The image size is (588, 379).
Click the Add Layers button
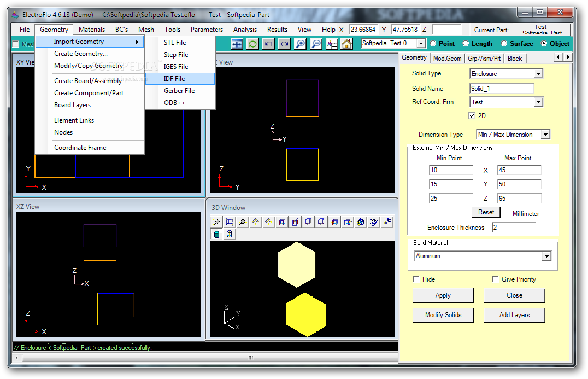click(x=514, y=315)
